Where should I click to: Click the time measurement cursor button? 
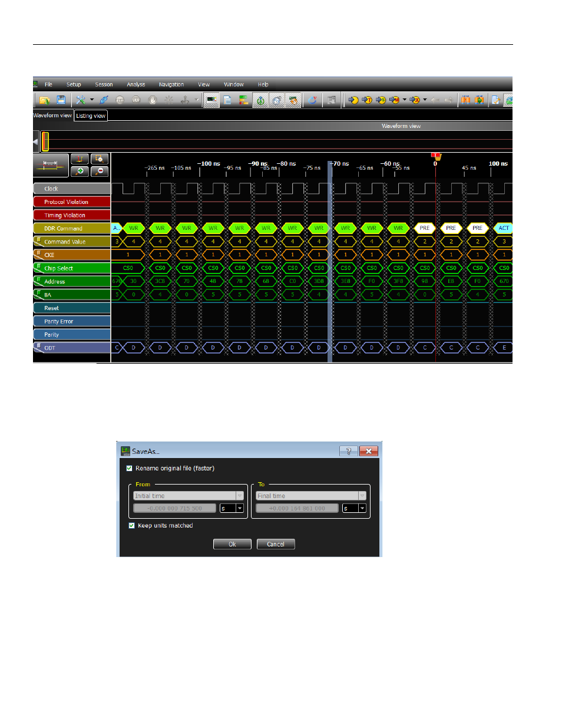[51, 165]
